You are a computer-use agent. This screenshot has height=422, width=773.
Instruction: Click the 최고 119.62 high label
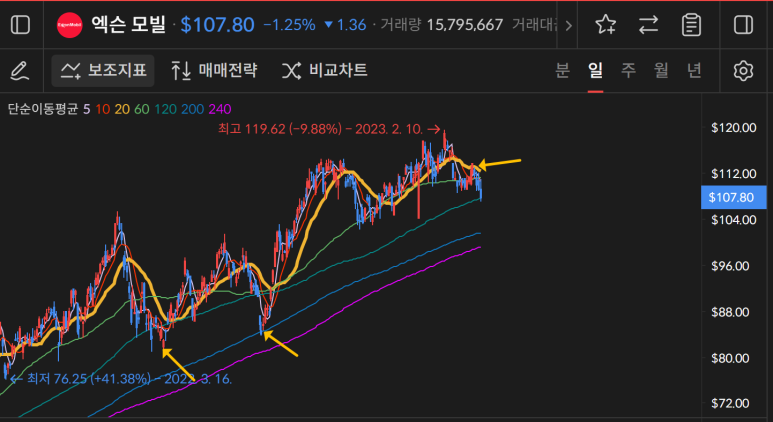coord(329,129)
